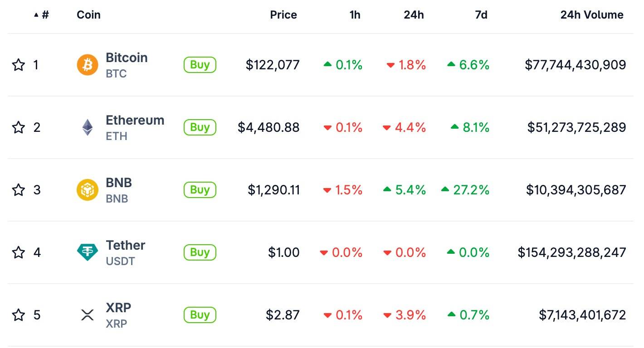The width and height of the screenshot is (644, 348).
Task: Mark XRP with the star icon
Action: (x=18, y=315)
